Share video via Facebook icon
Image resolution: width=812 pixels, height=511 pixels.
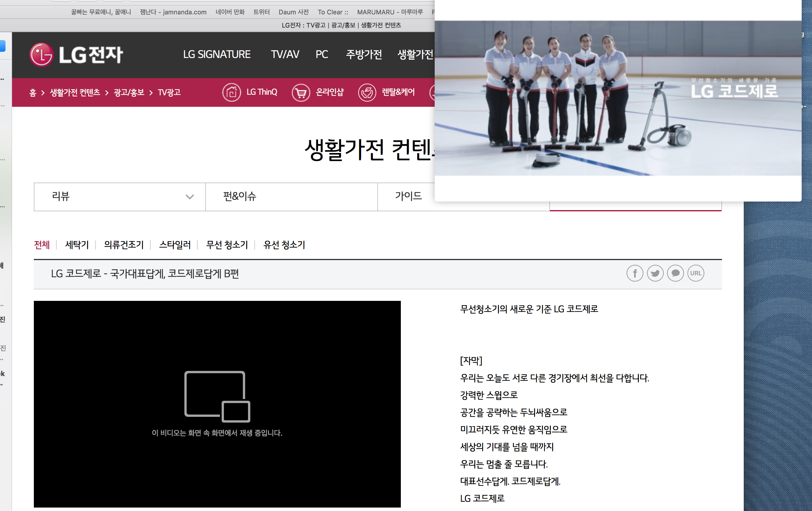click(635, 273)
